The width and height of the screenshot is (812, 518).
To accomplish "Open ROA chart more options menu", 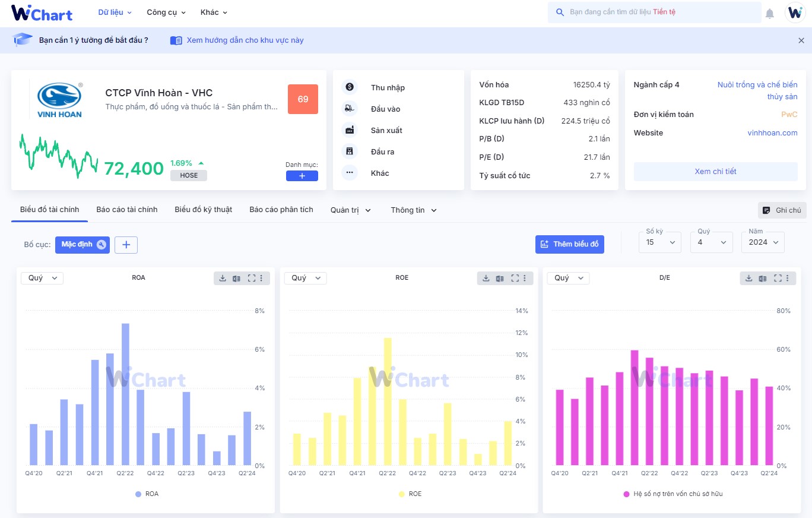I will [x=262, y=278].
